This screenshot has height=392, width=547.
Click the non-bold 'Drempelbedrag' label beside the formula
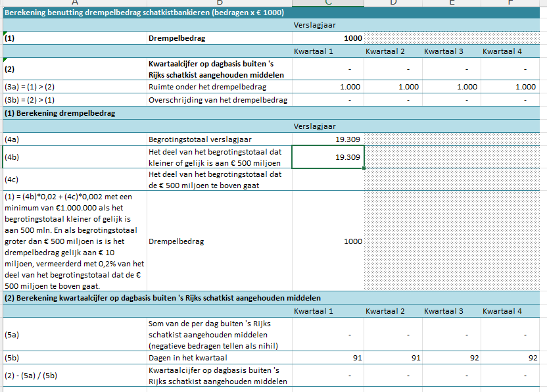pyautogui.click(x=220, y=241)
